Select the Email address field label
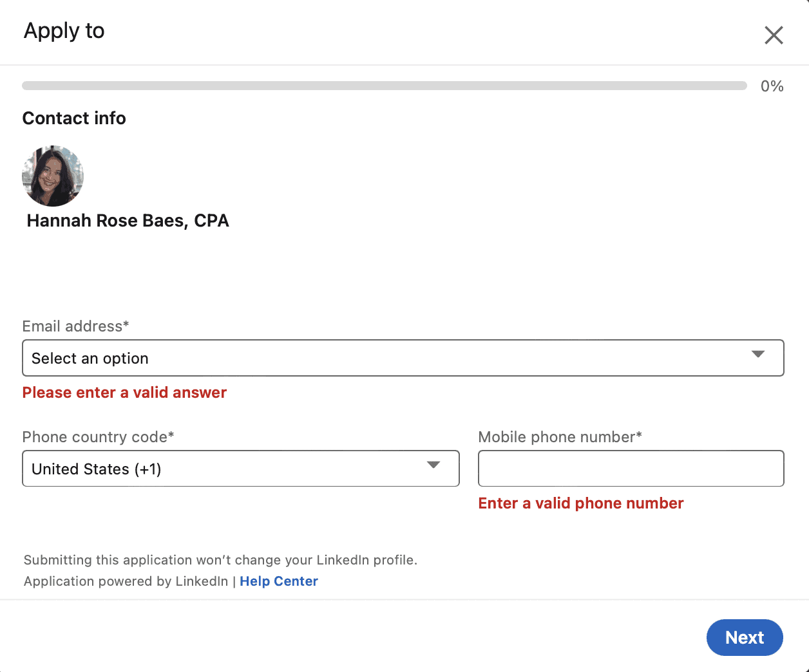Image resolution: width=809 pixels, height=672 pixels. tap(75, 326)
